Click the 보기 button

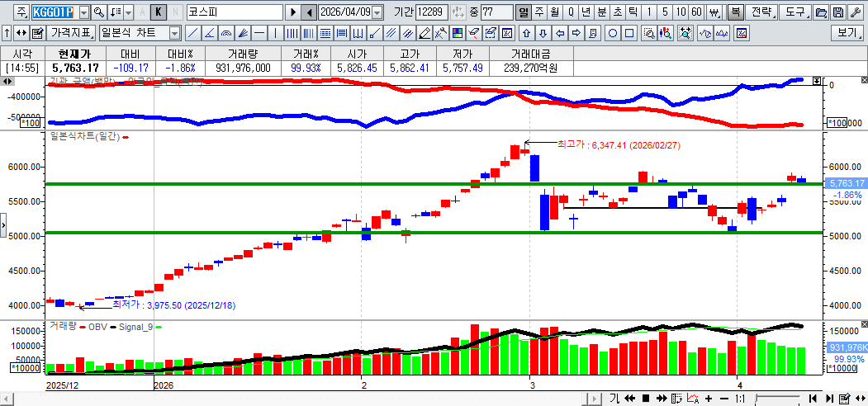[847, 34]
